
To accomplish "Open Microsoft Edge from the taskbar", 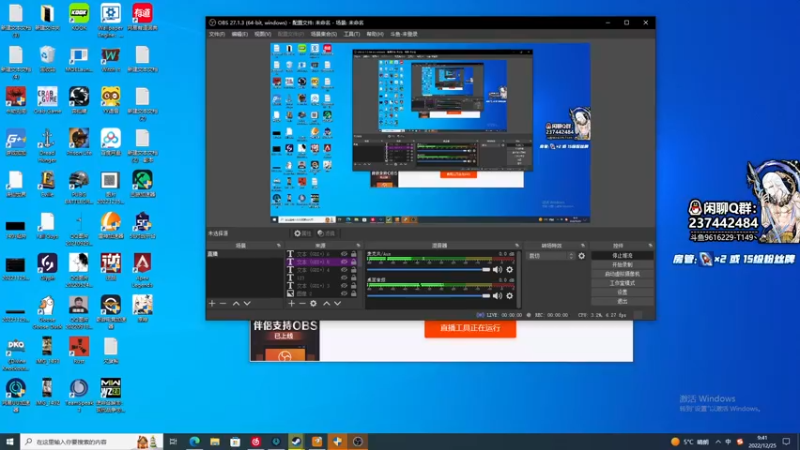I will tap(194, 441).
